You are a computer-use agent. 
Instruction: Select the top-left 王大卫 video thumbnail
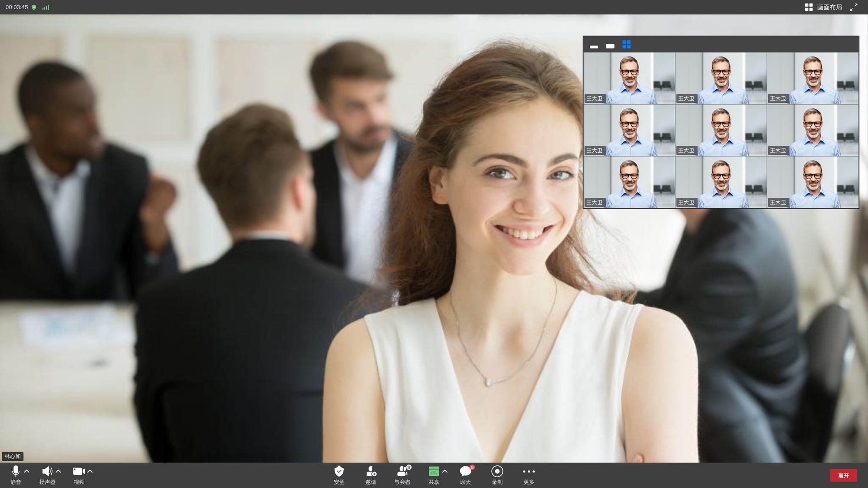tap(629, 78)
